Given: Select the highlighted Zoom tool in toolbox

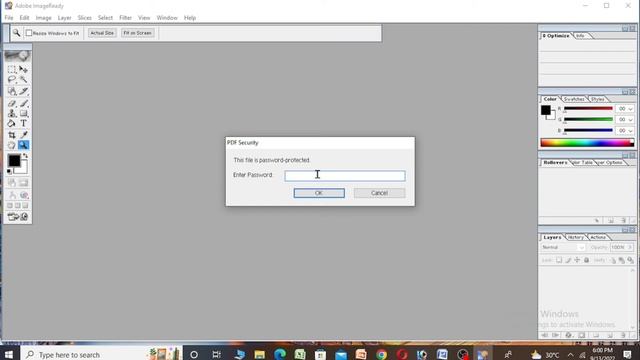Looking at the screenshot, I should tap(24, 145).
